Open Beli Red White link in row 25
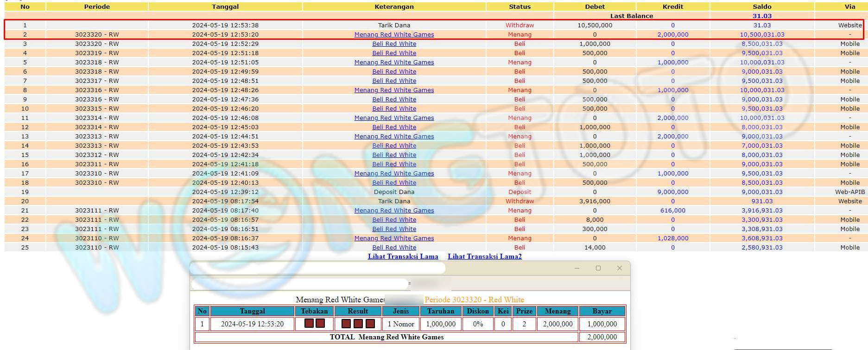Viewport: 868px width, 350px height. click(x=394, y=248)
